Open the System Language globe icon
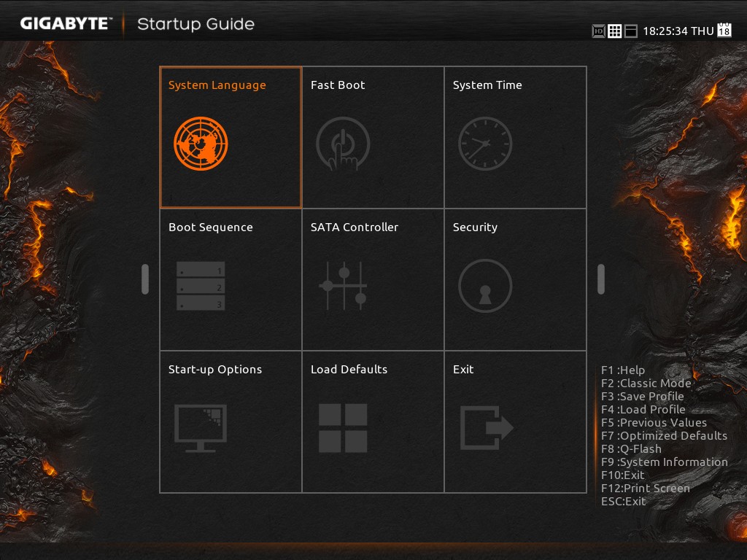Viewport: 747px width, 560px height. 201,144
